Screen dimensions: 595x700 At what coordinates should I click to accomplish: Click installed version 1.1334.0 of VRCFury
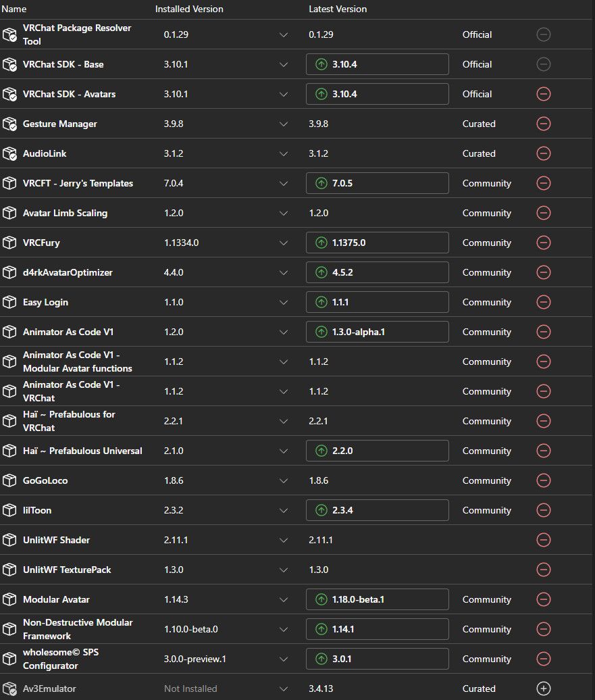point(181,243)
